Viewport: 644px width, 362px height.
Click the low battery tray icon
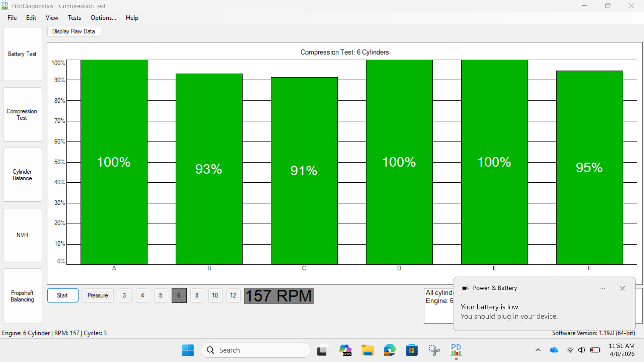595,350
